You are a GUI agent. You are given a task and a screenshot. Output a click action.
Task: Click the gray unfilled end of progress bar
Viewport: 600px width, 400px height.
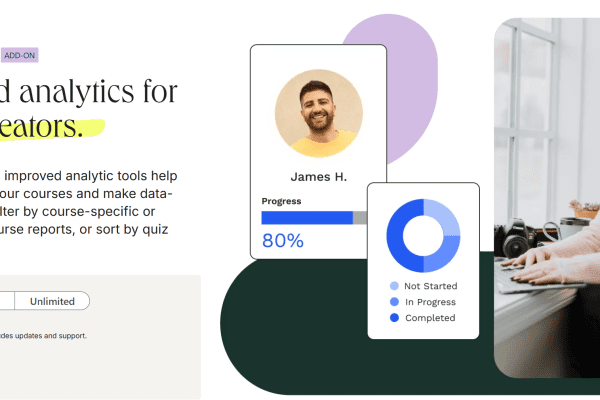(x=360, y=218)
